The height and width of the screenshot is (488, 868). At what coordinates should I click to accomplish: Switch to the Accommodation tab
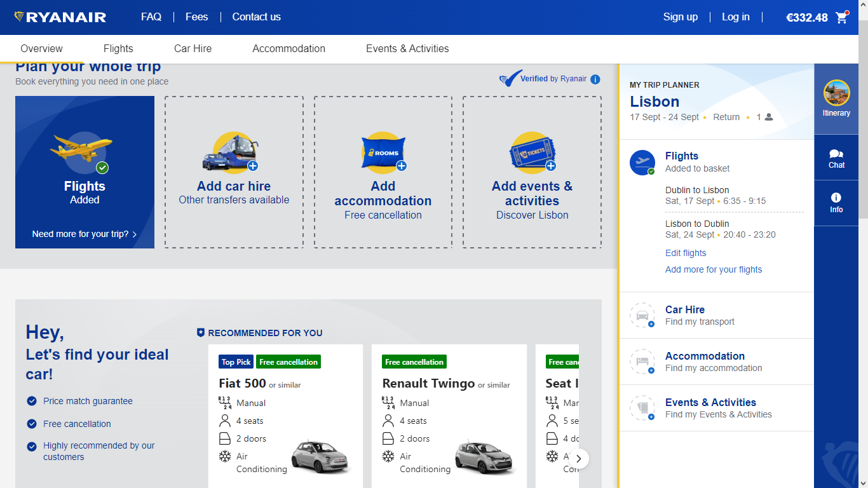pyautogui.click(x=288, y=49)
